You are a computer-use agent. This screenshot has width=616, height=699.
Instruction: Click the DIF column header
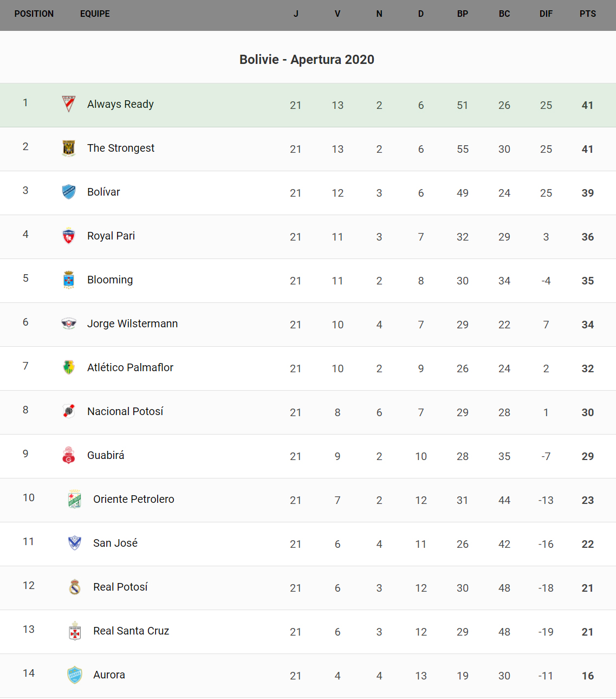pos(546,14)
